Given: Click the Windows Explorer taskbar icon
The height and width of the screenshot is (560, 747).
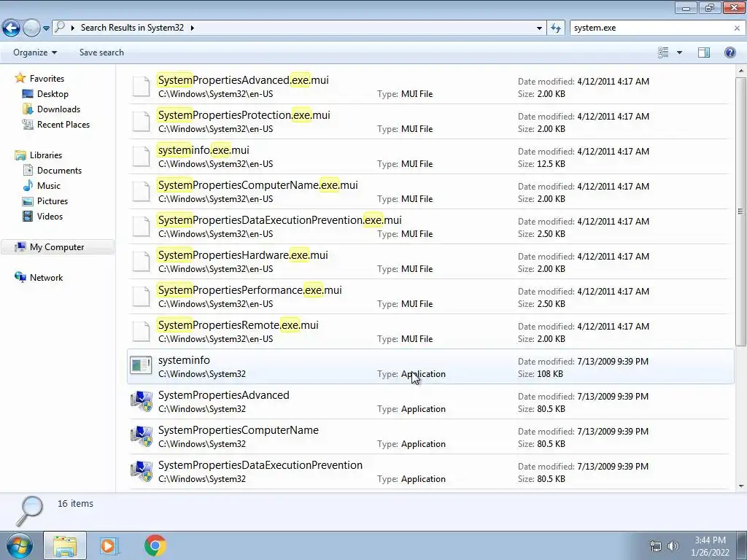Looking at the screenshot, I should click(x=65, y=545).
